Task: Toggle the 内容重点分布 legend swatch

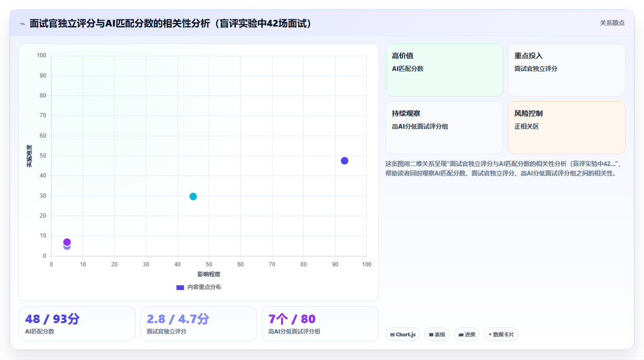Action: pyautogui.click(x=180, y=287)
